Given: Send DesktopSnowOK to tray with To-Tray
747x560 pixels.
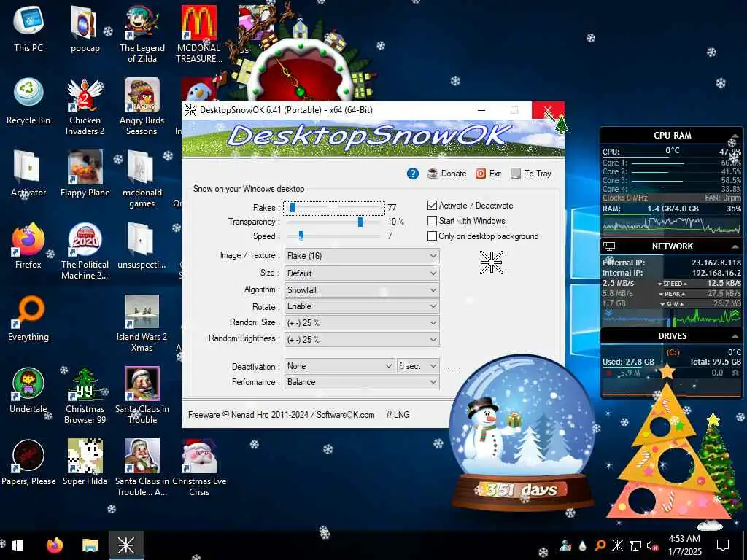Looking at the screenshot, I should tap(531, 174).
